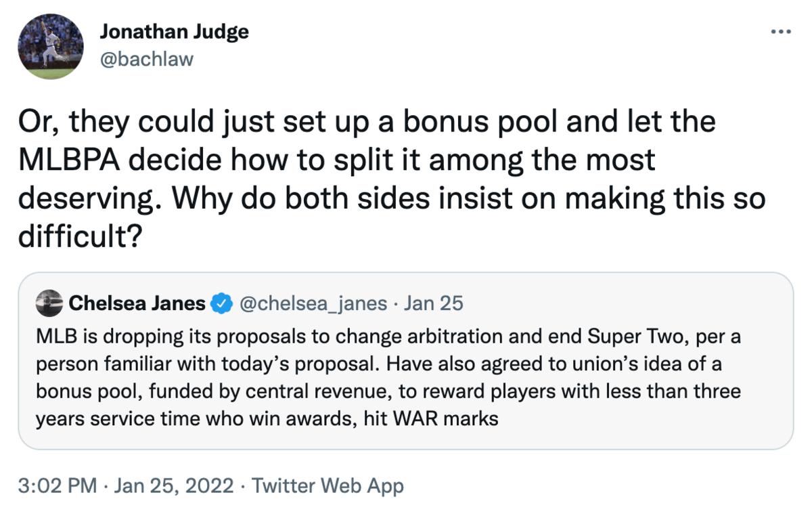Click Jonathan Judge's profile avatar
Image resolution: width=812 pixels, height=516 pixels.
(51, 47)
